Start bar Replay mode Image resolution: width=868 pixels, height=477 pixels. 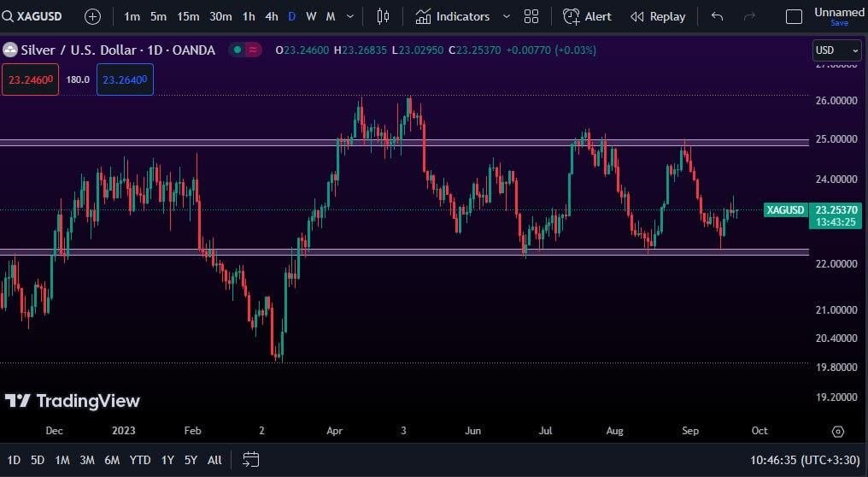658,16
